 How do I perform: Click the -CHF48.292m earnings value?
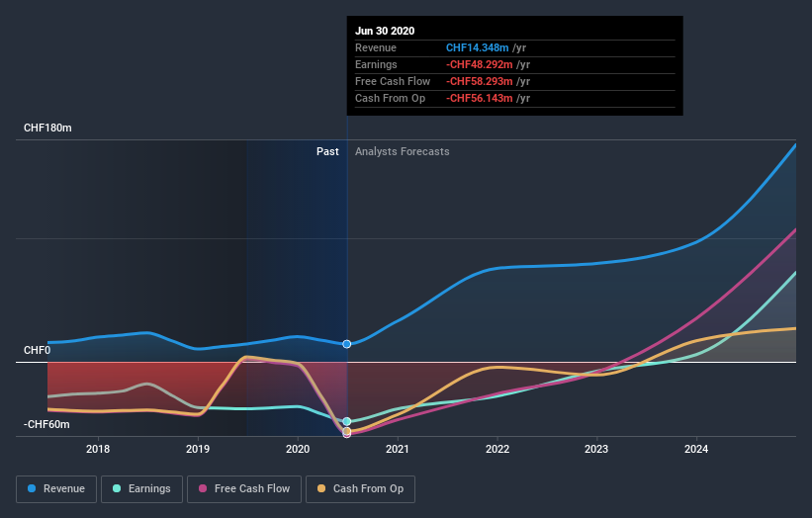(480, 64)
